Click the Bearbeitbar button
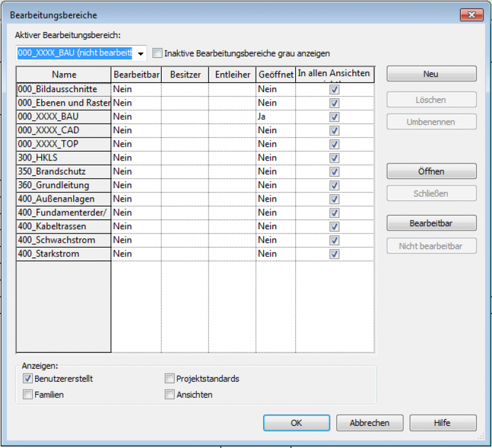Image resolution: width=492 pixels, height=448 pixels. point(431,222)
